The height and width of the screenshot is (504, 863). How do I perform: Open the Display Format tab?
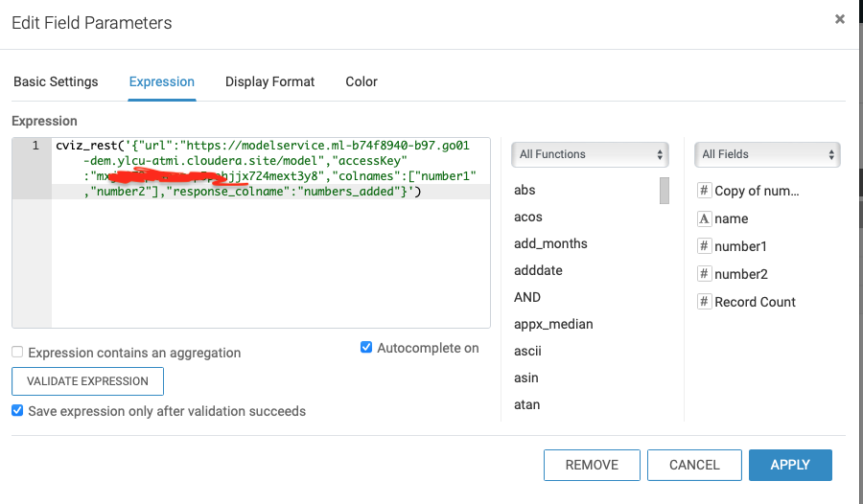pos(269,81)
